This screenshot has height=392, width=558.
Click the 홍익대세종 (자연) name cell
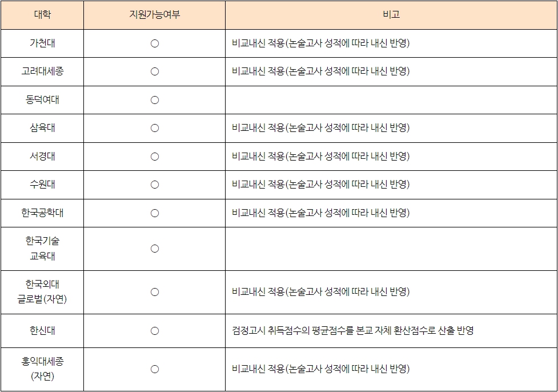click(x=42, y=370)
